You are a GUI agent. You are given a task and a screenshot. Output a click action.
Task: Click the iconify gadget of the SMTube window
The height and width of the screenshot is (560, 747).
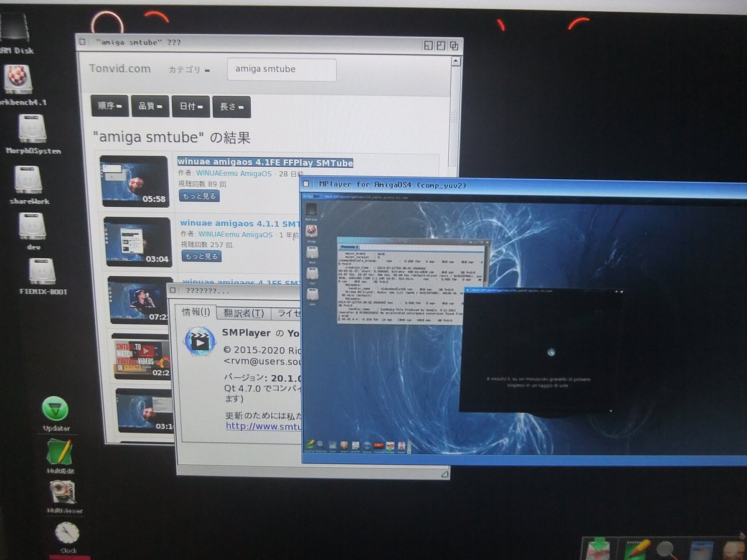click(x=428, y=45)
